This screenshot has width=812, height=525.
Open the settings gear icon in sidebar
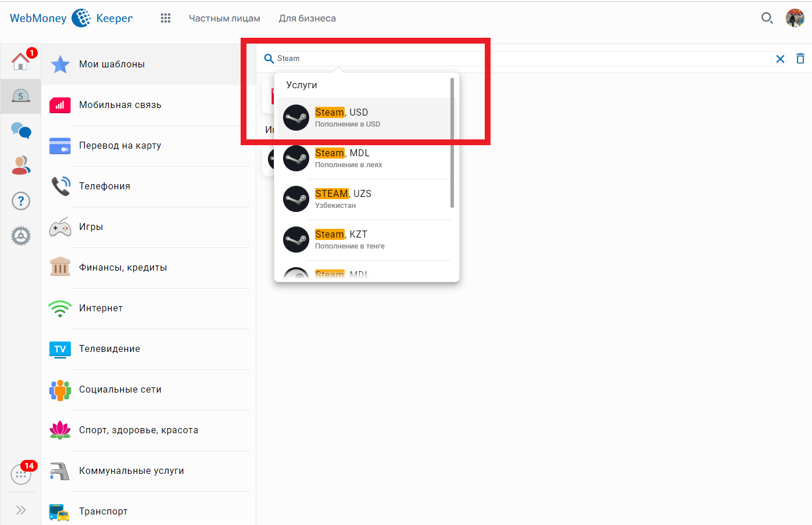click(x=21, y=236)
